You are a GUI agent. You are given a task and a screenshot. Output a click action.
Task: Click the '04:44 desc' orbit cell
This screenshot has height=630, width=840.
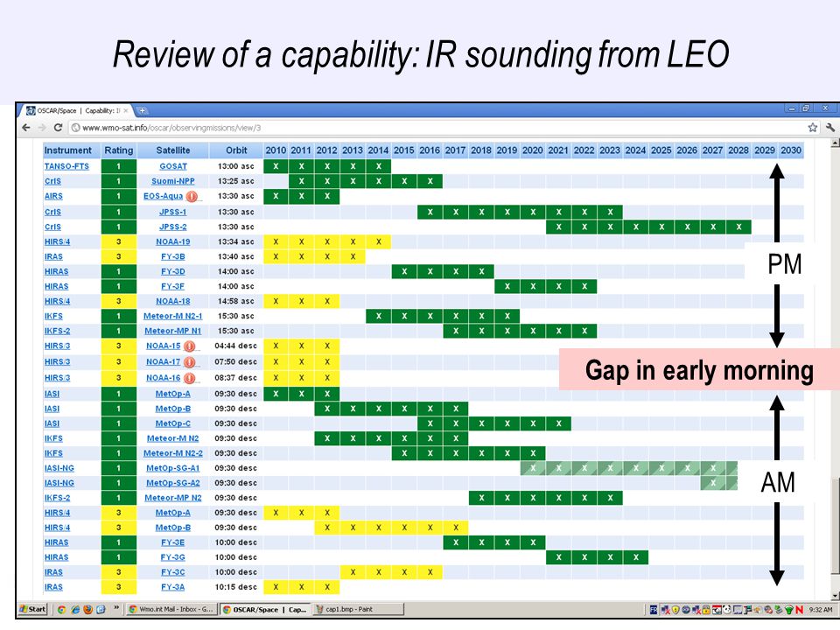point(235,346)
